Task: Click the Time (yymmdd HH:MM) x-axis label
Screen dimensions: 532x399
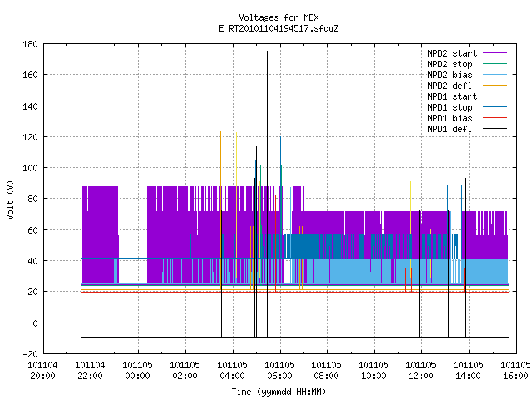Action: 279,392
